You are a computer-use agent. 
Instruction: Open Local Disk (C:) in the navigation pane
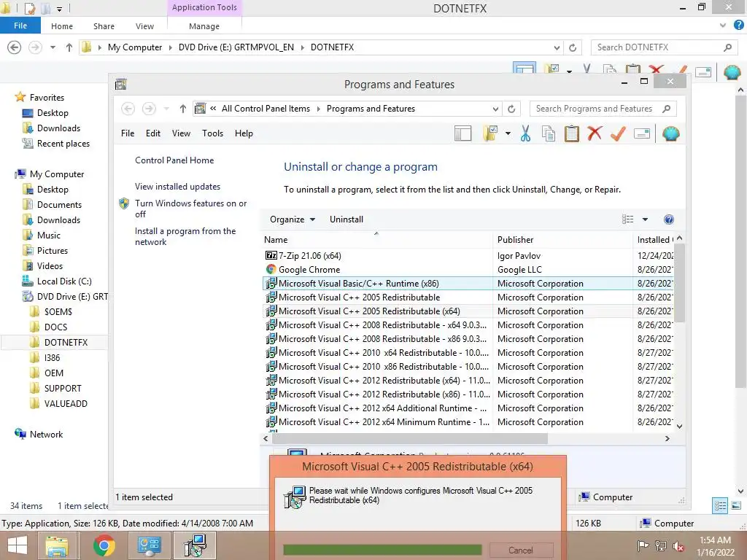(64, 281)
